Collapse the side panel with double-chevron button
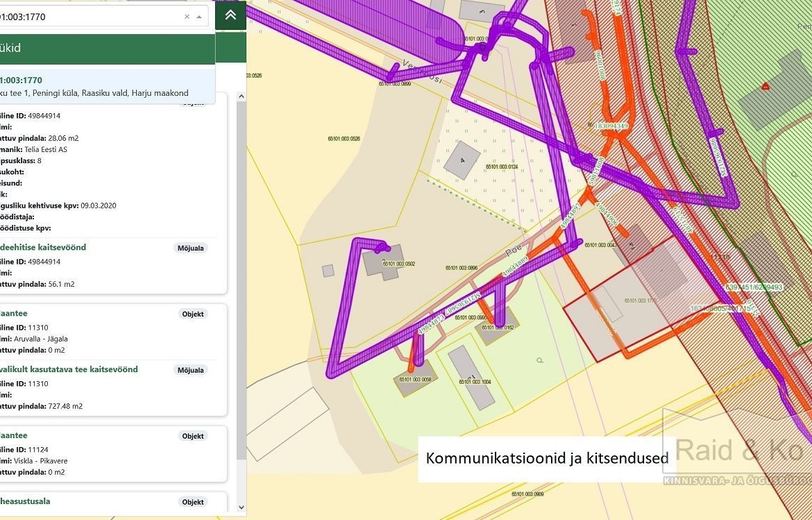 tap(230, 15)
